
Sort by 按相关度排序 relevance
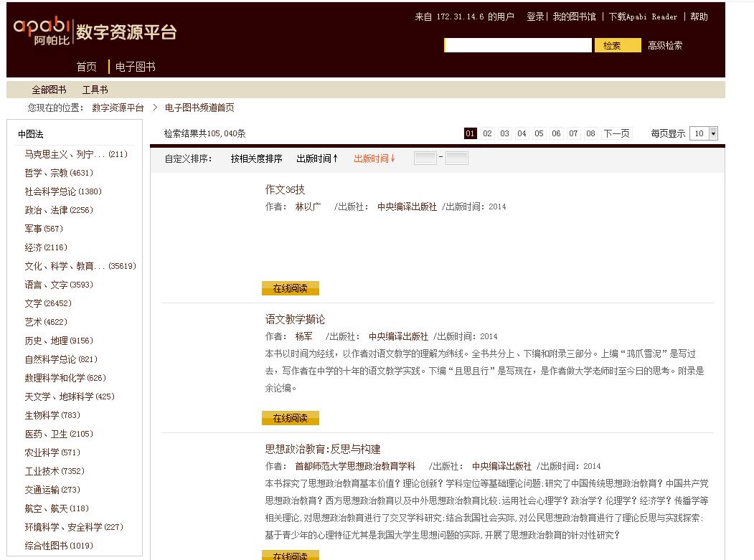click(256, 158)
